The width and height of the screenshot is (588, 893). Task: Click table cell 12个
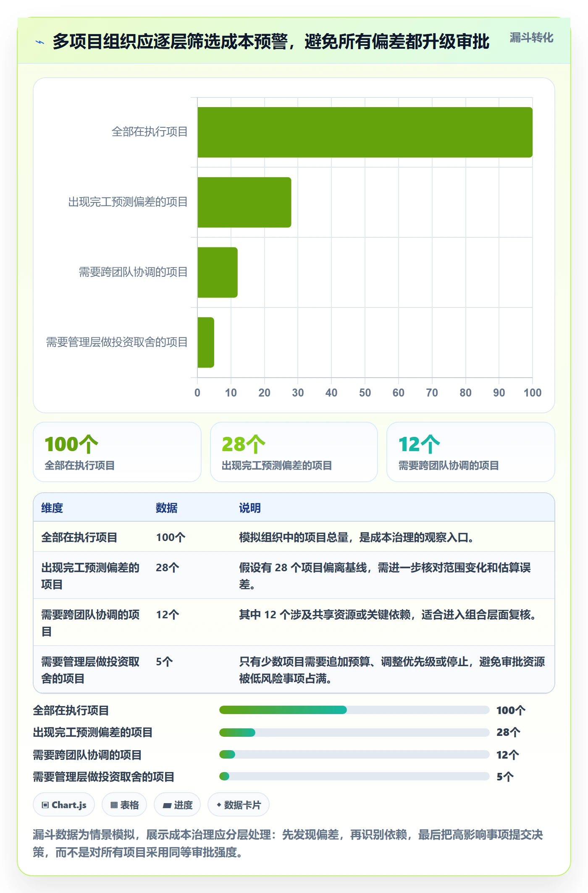(x=168, y=615)
